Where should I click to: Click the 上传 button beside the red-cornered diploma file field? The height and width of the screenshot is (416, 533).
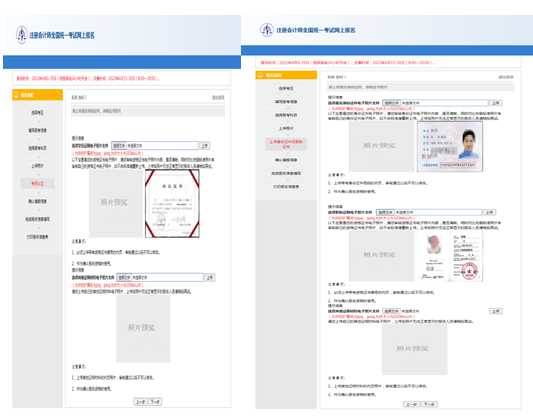[x=204, y=145]
